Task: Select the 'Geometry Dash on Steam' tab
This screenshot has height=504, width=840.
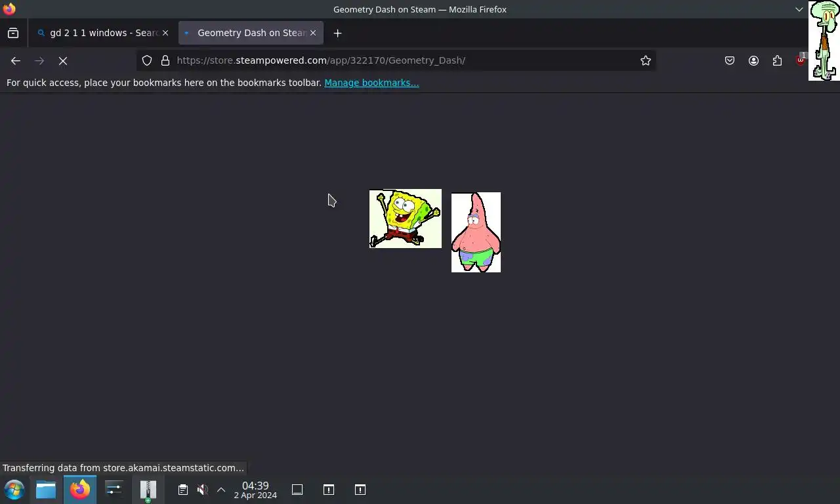Action: (x=251, y=33)
